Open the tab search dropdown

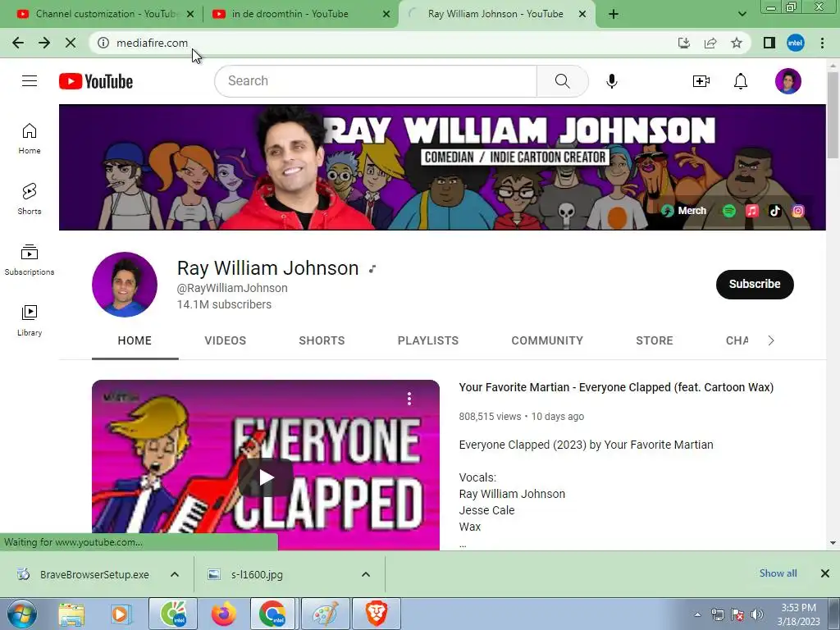point(742,14)
